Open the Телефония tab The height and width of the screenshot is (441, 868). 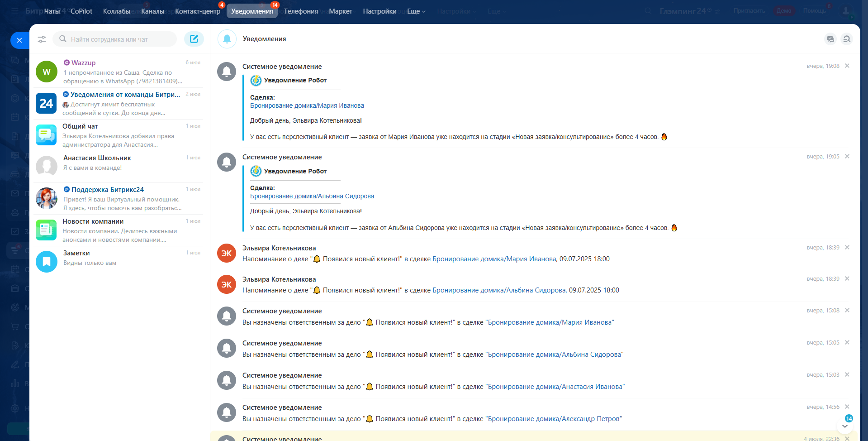tap(301, 11)
